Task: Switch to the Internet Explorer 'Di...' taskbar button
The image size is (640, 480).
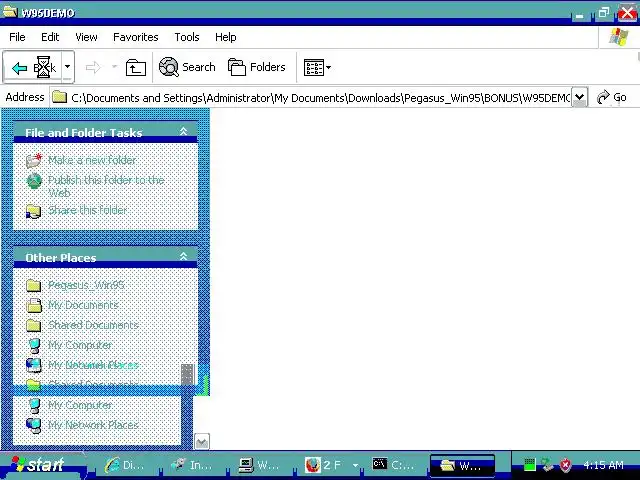Action: click(x=125, y=465)
